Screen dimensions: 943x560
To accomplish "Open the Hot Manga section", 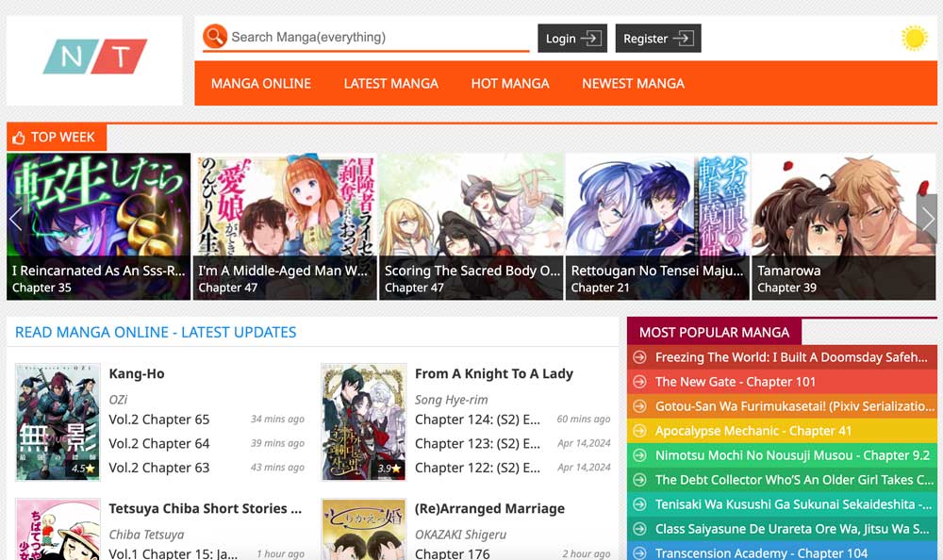I will point(510,83).
